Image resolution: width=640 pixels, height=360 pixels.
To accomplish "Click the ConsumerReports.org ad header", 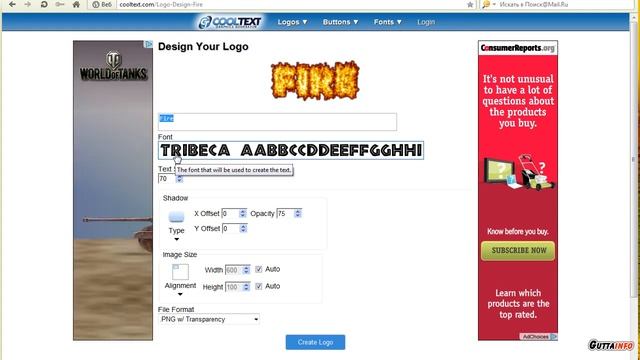I will pyautogui.click(x=518, y=48).
